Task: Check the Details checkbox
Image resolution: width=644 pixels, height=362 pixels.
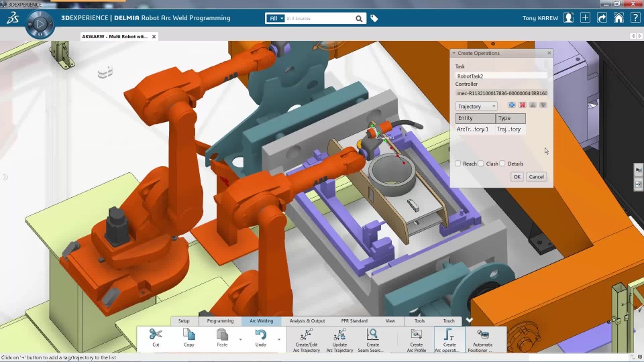Action: pos(502,164)
